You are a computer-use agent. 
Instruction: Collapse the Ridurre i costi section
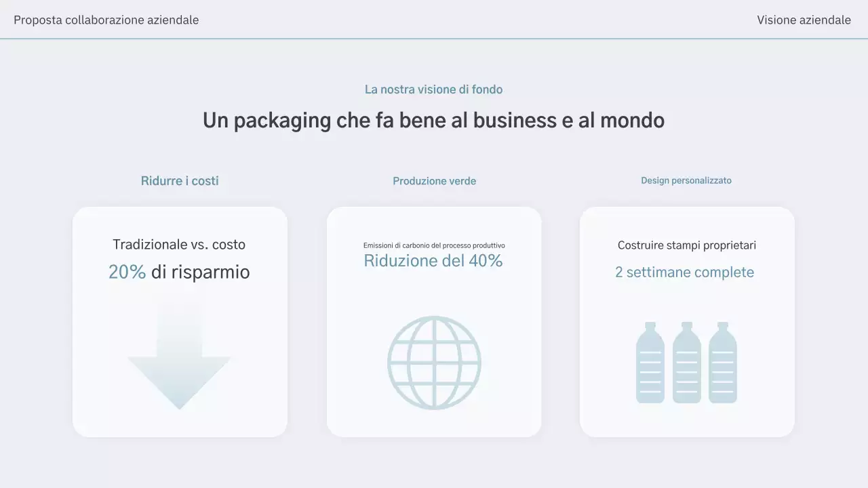tap(179, 180)
